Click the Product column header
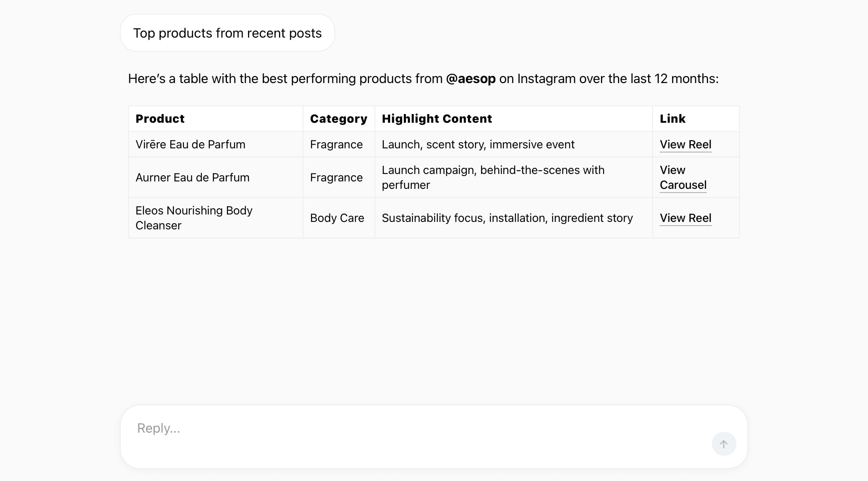Viewport: 868px width, 481px height. (x=160, y=119)
